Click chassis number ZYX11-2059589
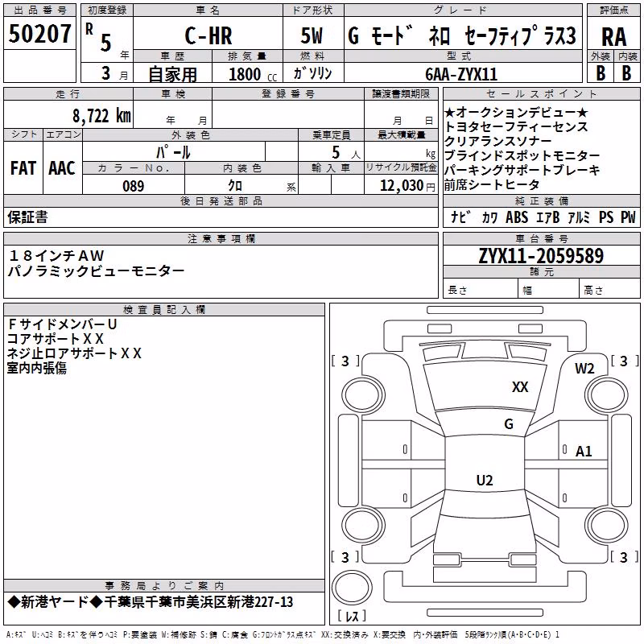The width and height of the screenshot is (644, 644). [x=541, y=256]
